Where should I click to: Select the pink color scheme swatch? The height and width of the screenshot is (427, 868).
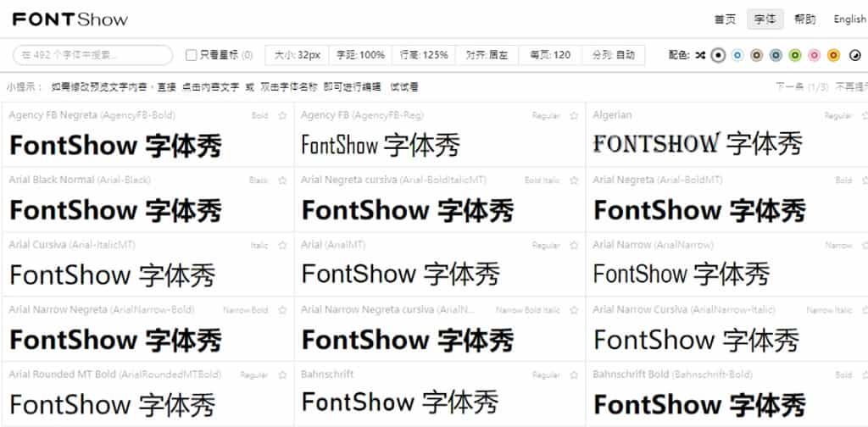[x=814, y=55]
